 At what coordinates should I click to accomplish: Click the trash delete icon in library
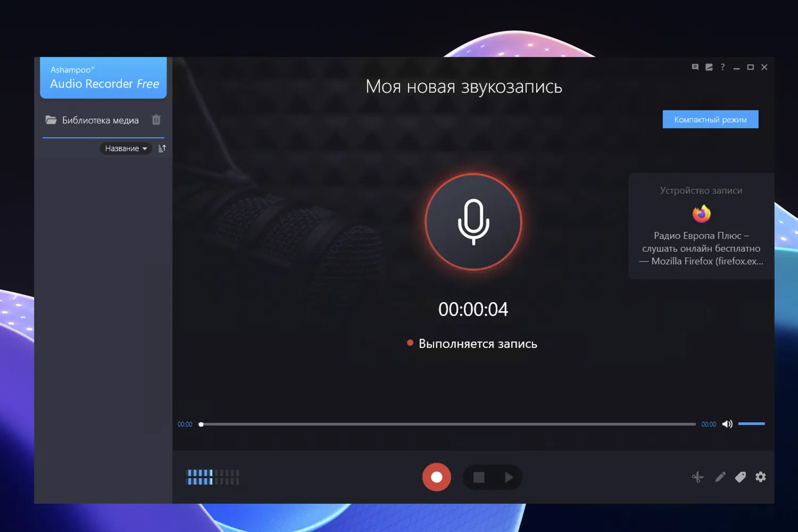pos(156,120)
